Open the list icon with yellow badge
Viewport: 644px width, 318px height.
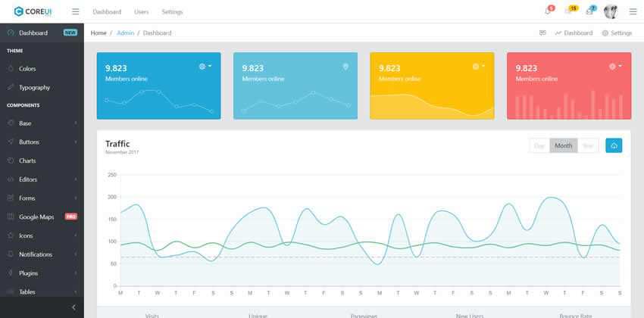pos(570,11)
